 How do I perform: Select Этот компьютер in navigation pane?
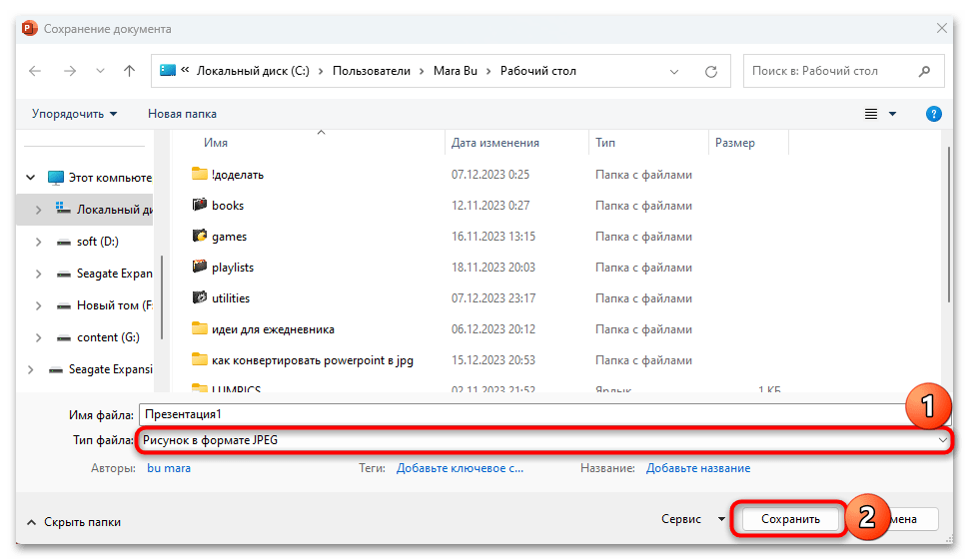coord(110,178)
